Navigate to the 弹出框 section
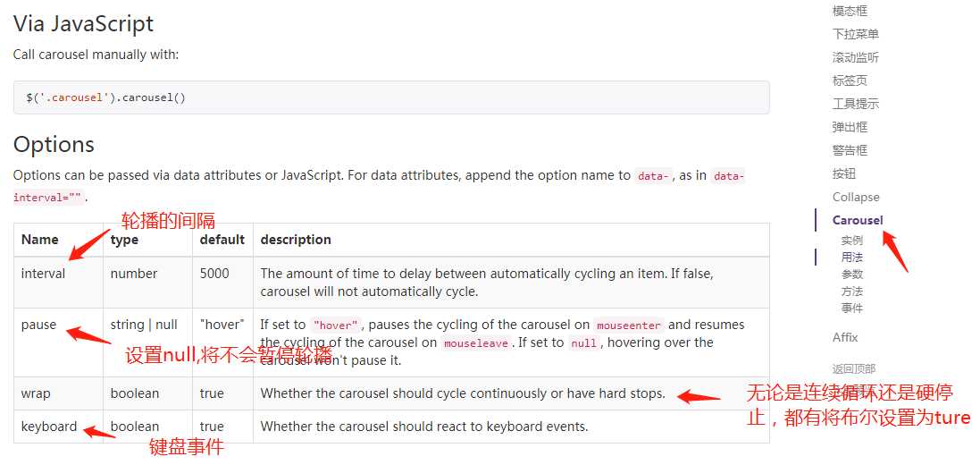The image size is (980, 465). coord(850,127)
